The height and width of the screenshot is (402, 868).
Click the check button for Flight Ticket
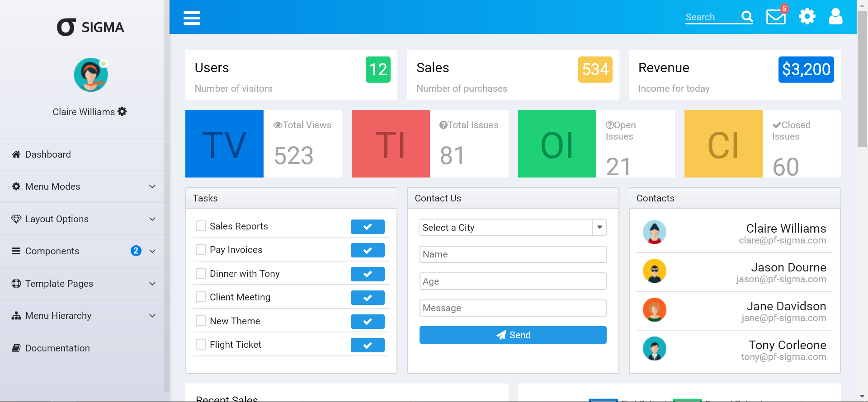point(368,345)
